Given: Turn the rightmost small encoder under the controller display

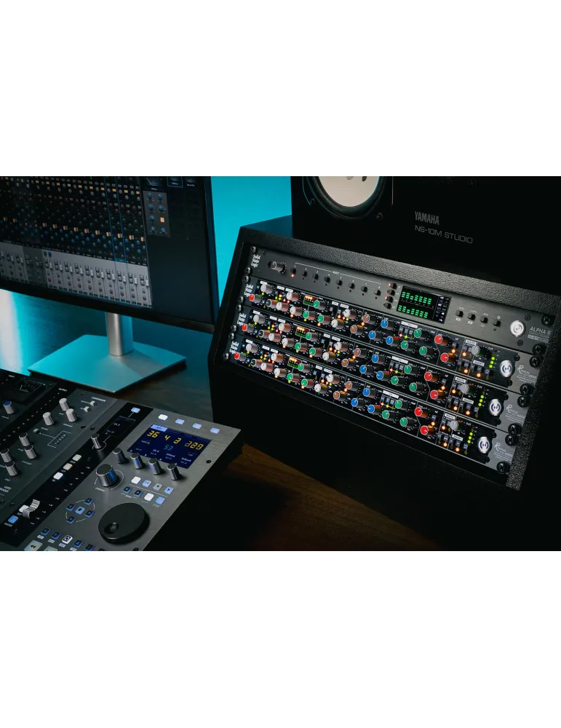Looking at the screenshot, I should (x=174, y=471).
